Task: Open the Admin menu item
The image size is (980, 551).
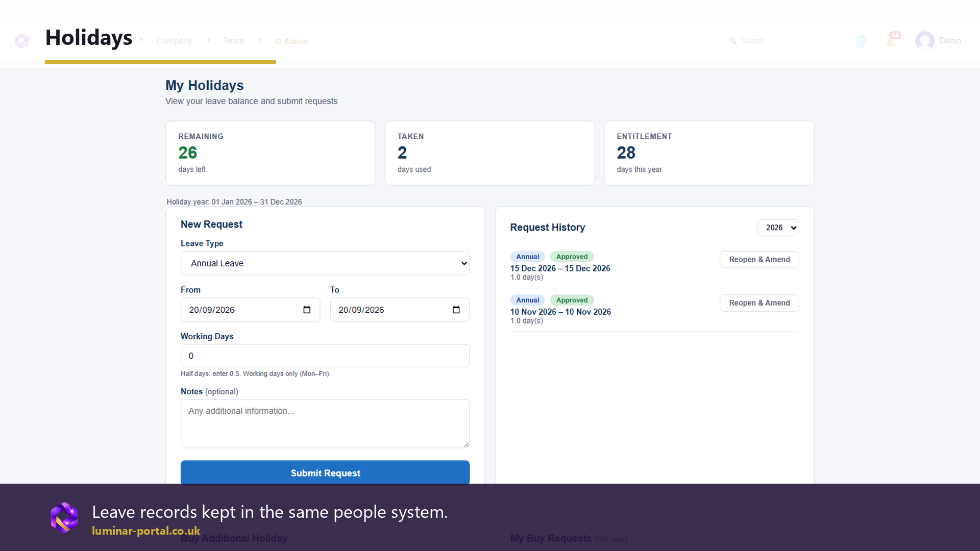Action: coord(292,41)
